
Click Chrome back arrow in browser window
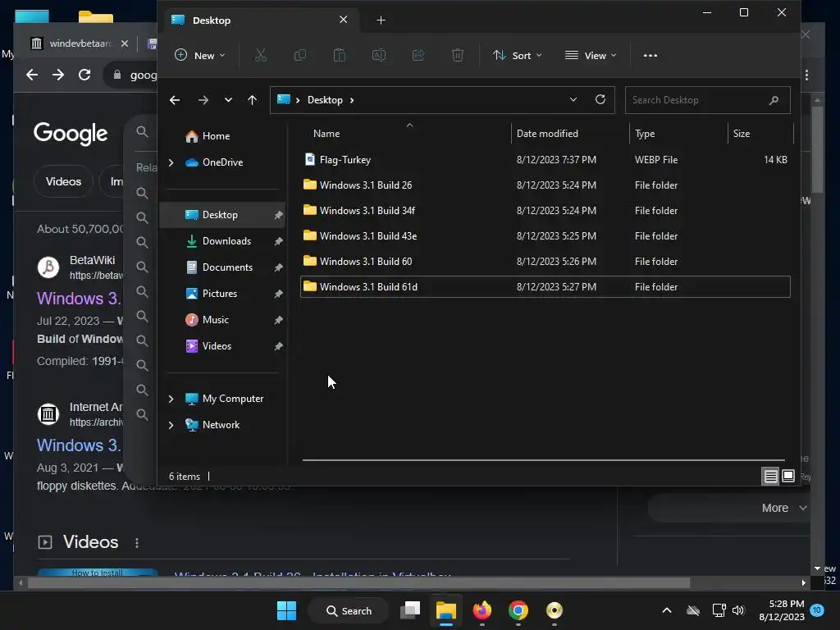coord(32,75)
